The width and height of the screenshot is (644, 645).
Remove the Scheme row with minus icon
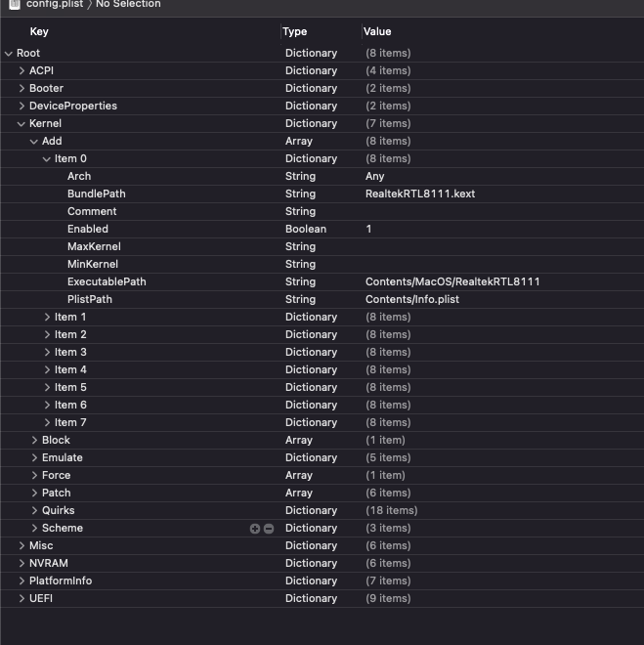pos(269,529)
